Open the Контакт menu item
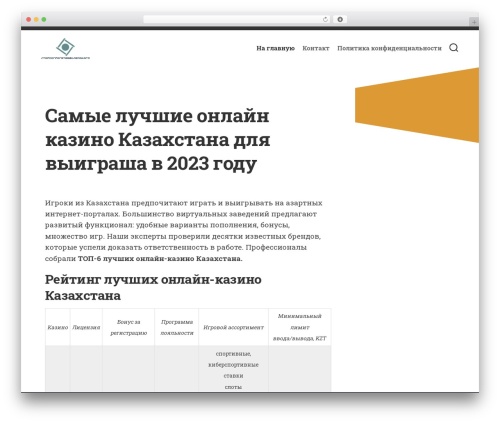This screenshot has width=500, height=423. (x=316, y=48)
